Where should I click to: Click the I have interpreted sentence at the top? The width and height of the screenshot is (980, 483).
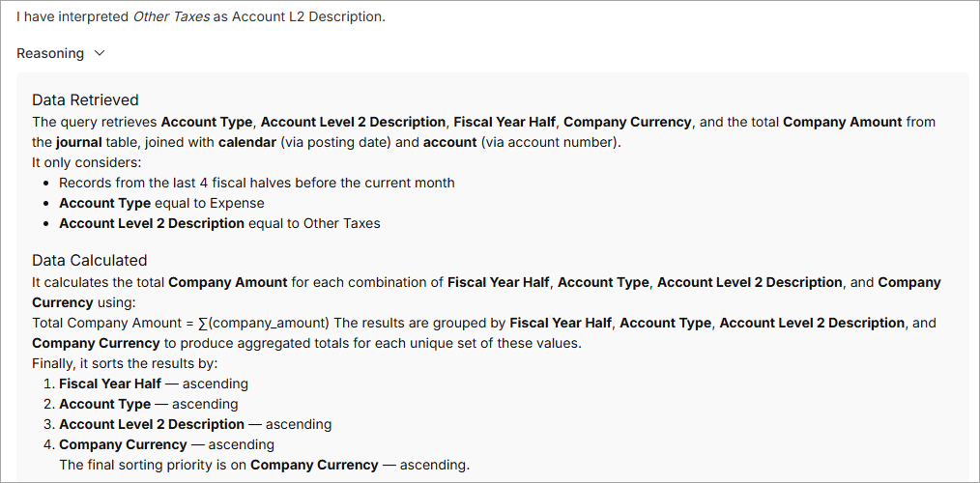click(200, 16)
